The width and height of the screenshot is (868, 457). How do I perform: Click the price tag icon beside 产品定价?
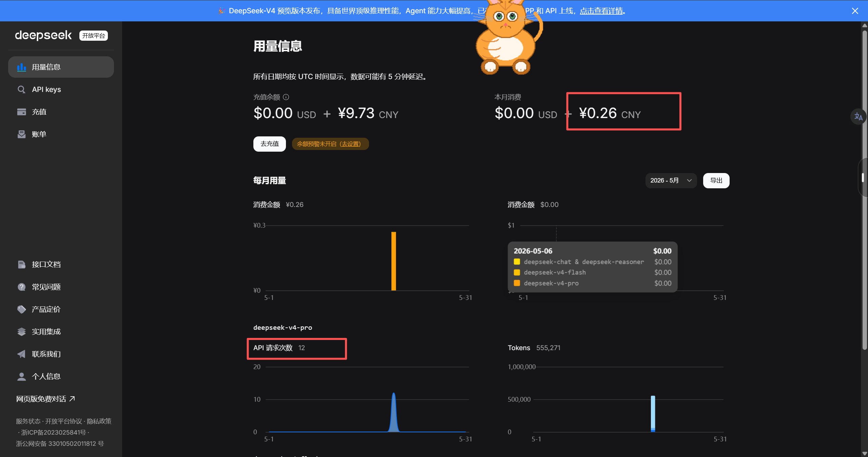tap(22, 309)
